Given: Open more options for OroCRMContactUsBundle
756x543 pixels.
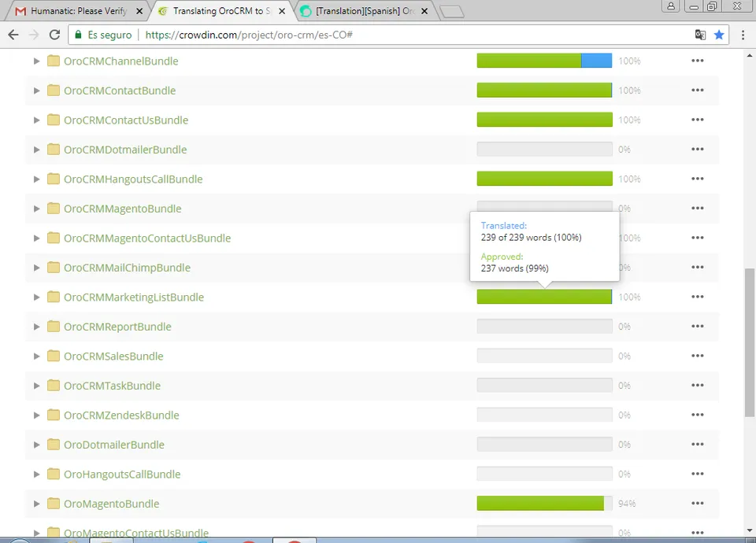Looking at the screenshot, I should (697, 120).
